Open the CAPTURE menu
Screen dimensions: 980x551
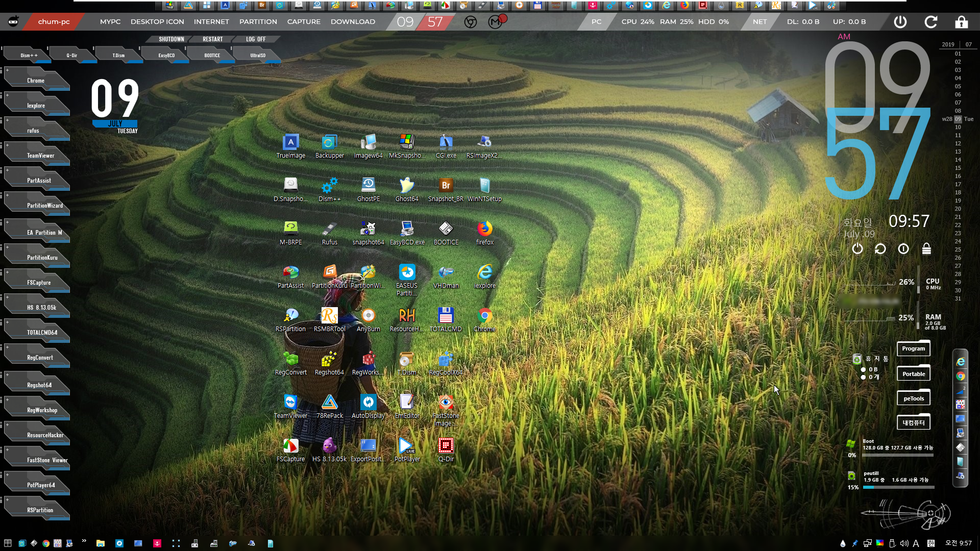pos(304,21)
